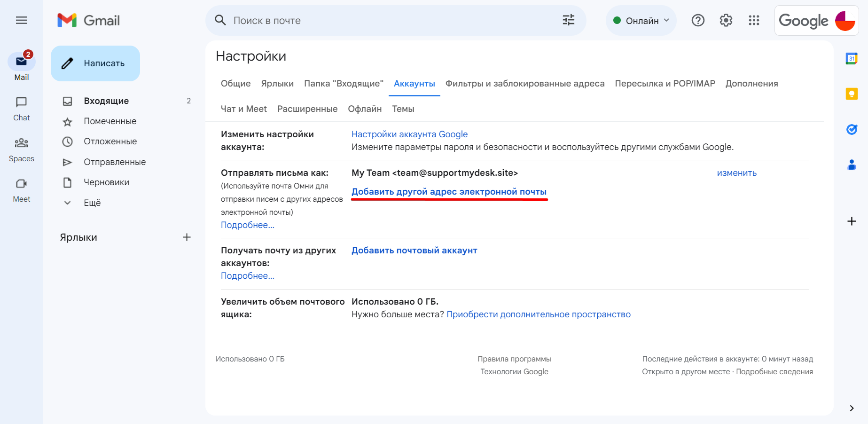This screenshot has height=424, width=868.
Task: Open Google Keep in side panel
Action: tap(852, 94)
